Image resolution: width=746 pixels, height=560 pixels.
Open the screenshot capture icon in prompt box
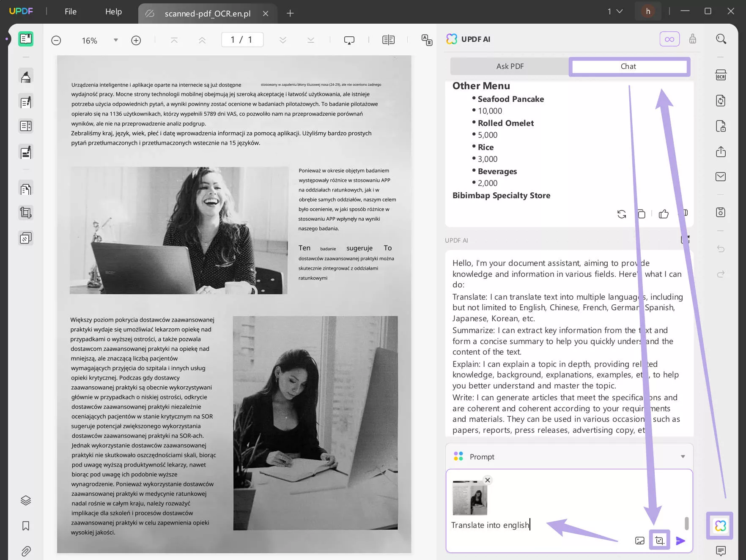point(660,540)
